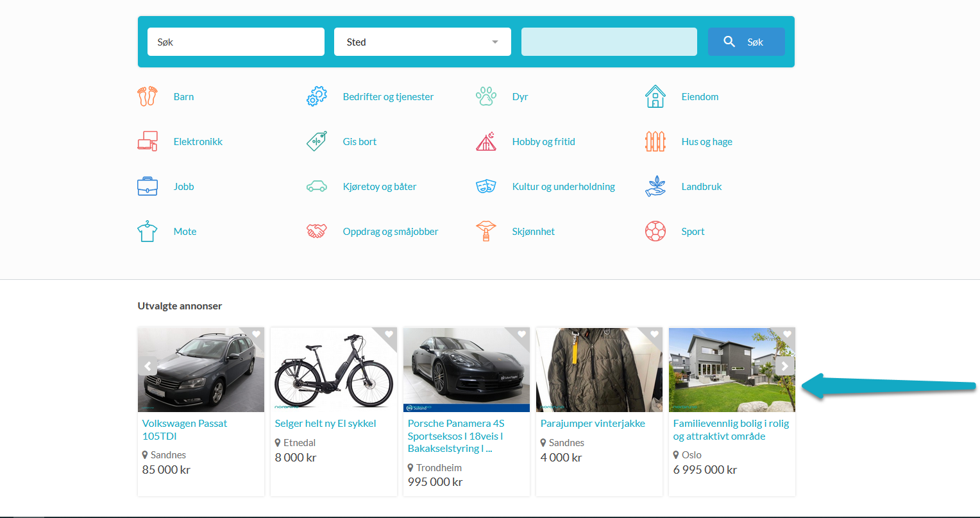
Task: Select the Eiendom house icon
Action: coord(655,97)
